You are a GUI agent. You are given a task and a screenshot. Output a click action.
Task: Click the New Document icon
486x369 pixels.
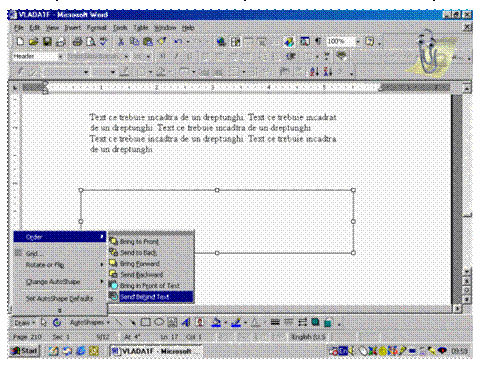coord(20,41)
